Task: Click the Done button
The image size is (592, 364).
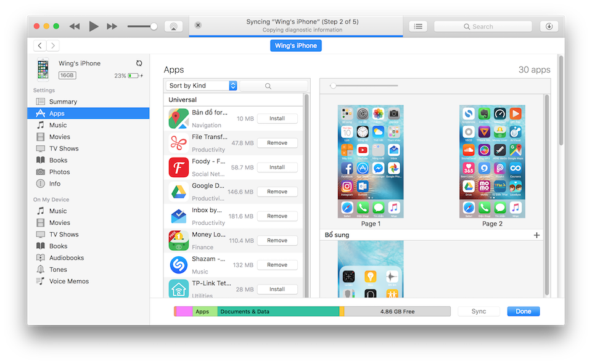Action: pyautogui.click(x=524, y=311)
